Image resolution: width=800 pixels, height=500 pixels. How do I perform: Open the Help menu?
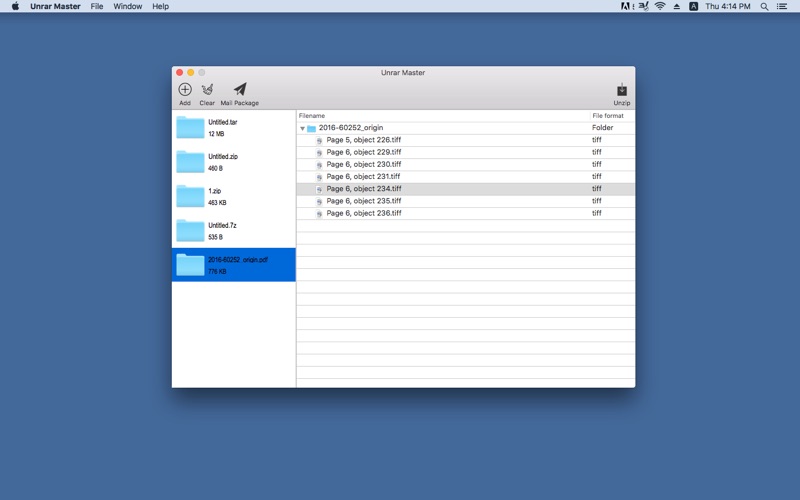click(x=160, y=6)
